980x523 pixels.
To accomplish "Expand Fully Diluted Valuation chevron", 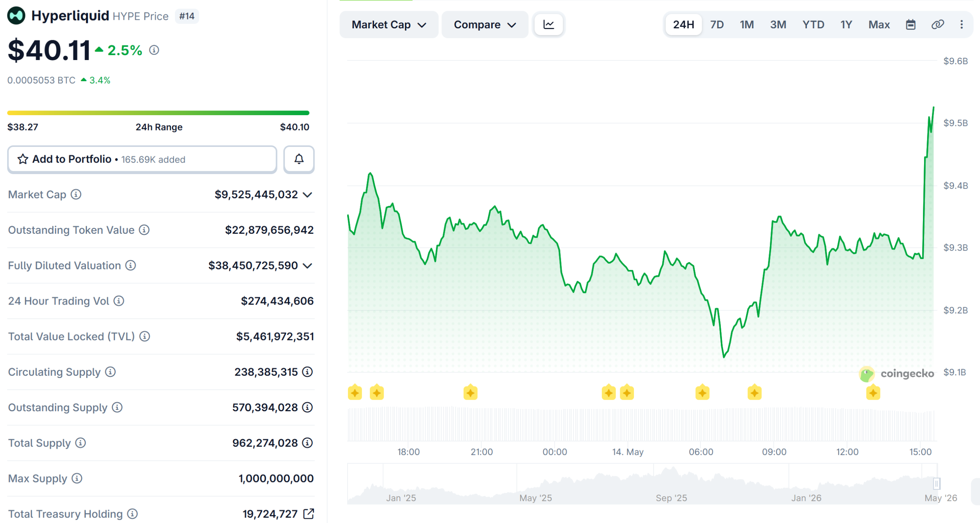I will point(307,266).
